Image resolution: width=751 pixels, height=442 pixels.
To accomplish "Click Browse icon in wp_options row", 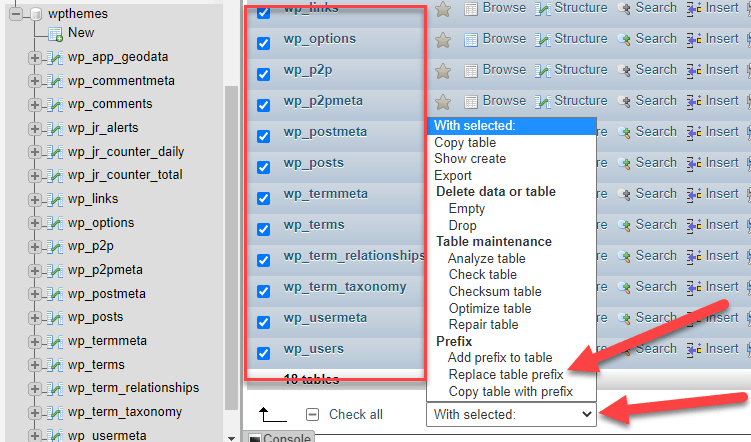I will 471,40.
